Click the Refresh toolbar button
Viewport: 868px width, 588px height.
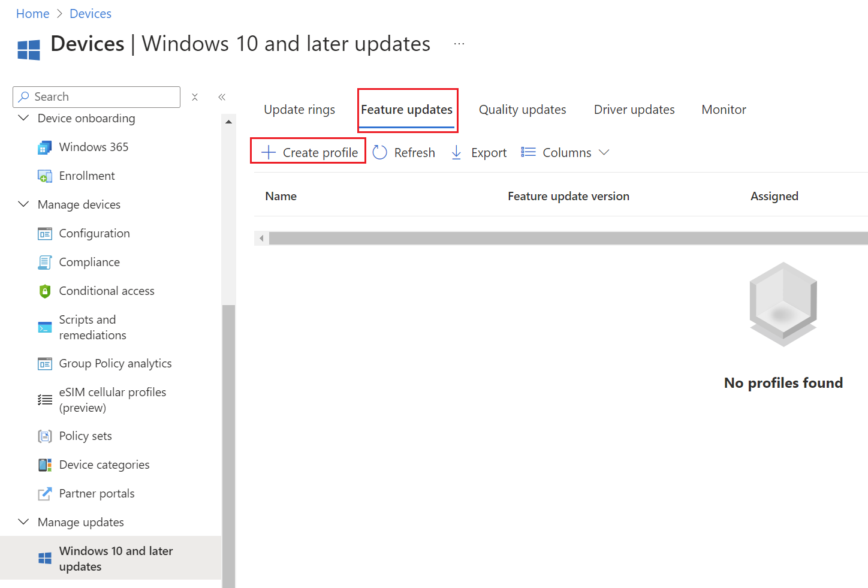pos(404,153)
